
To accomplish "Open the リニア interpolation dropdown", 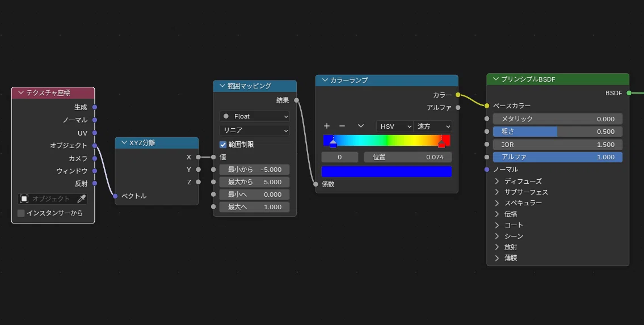I will (254, 130).
